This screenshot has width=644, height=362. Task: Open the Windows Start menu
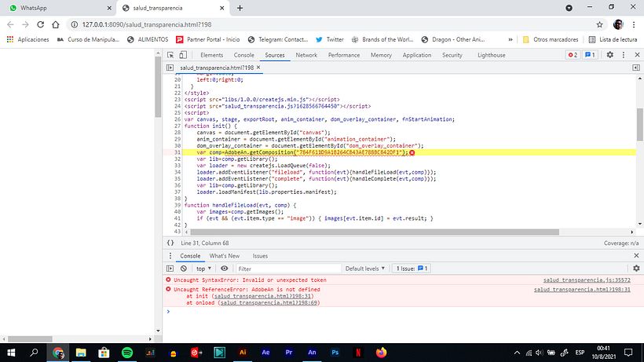[11, 353]
